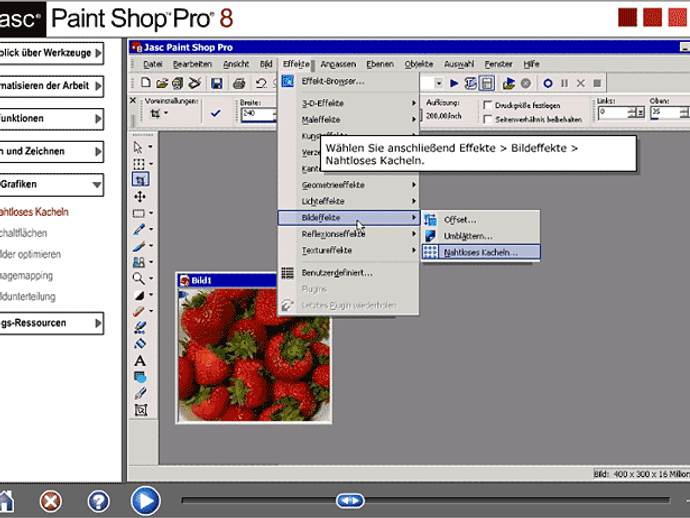Select the Text tool

pos(140,361)
